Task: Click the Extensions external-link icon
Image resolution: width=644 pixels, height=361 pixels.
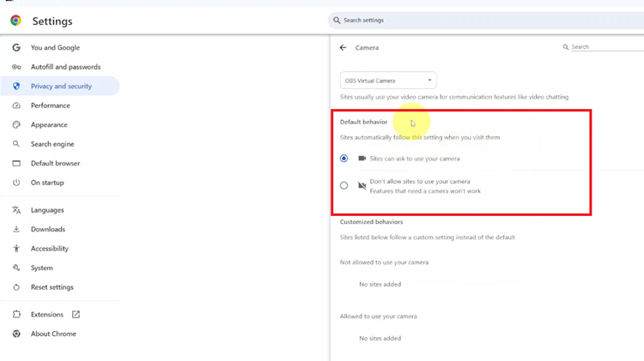Action: [76, 315]
